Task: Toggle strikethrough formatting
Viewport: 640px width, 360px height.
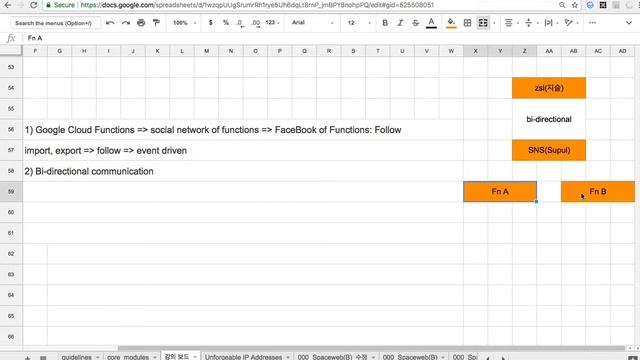Action: (416, 23)
